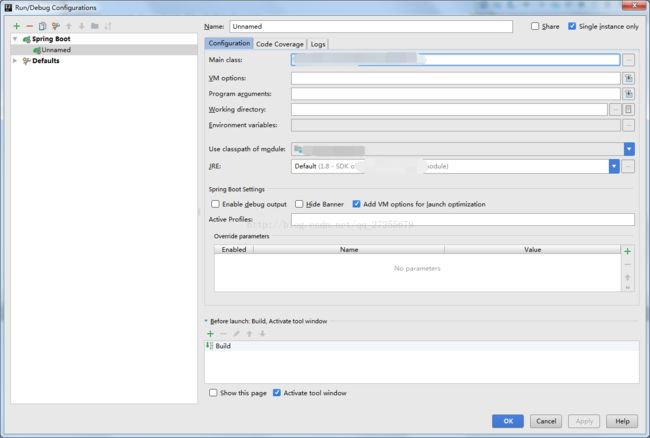Toggle Single instance only checkbox

click(572, 26)
